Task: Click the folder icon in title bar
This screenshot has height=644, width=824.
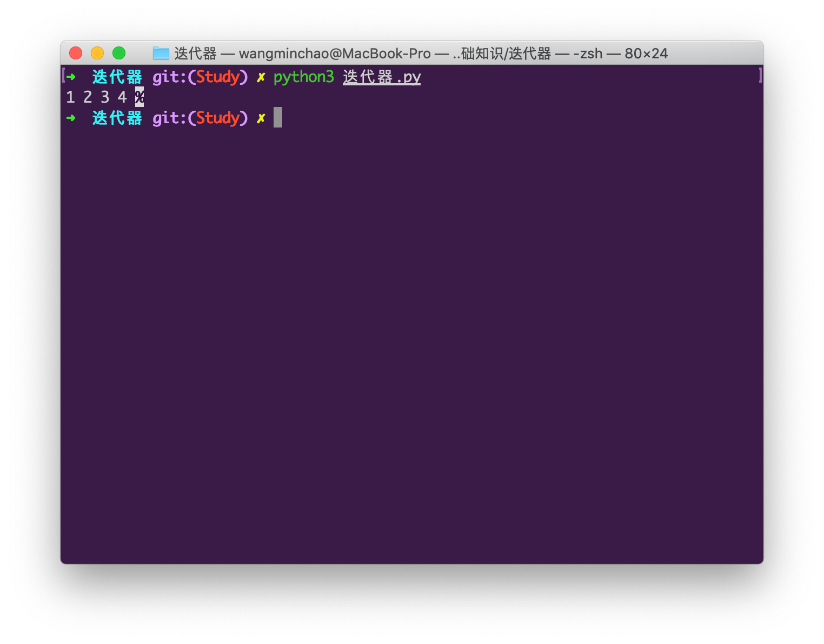Action: point(161,53)
